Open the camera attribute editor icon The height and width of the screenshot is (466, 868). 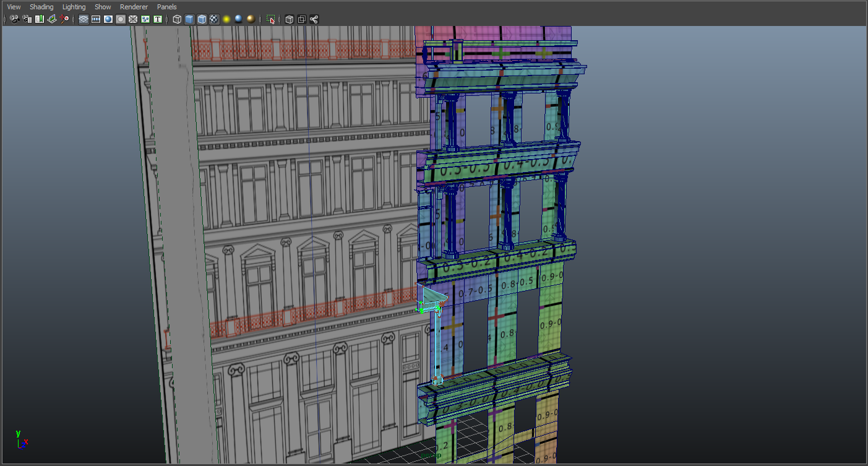click(27, 19)
